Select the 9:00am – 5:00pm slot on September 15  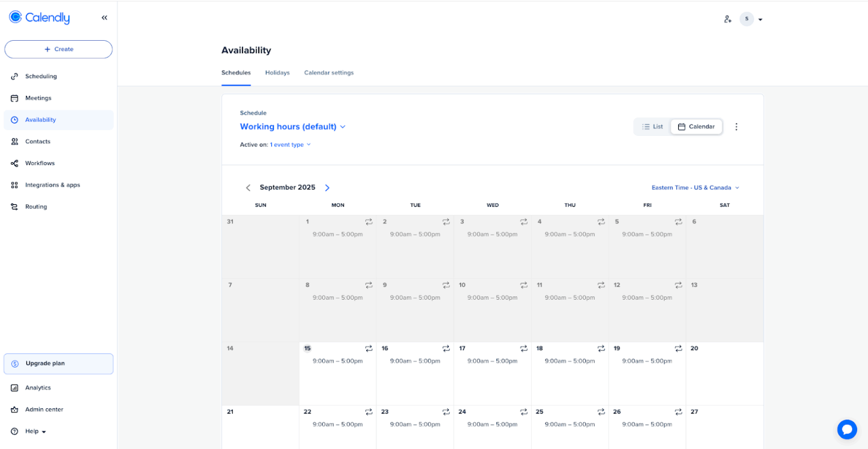(338, 361)
